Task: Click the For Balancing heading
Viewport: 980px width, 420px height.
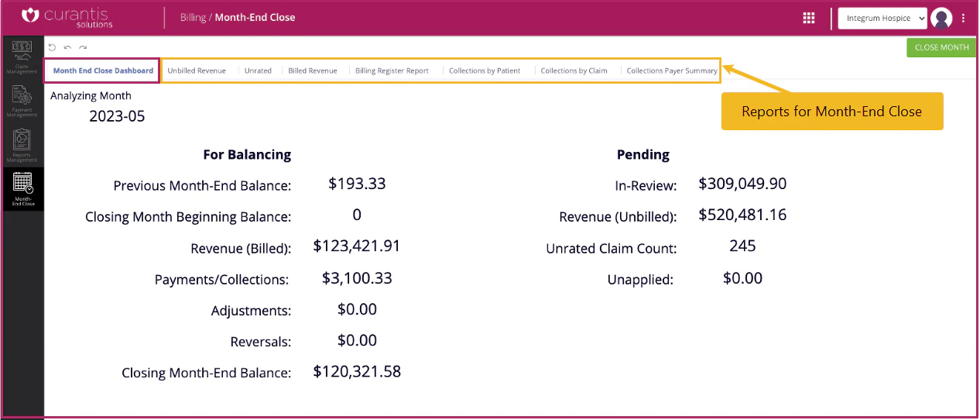Action: click(x=247, y=154)
